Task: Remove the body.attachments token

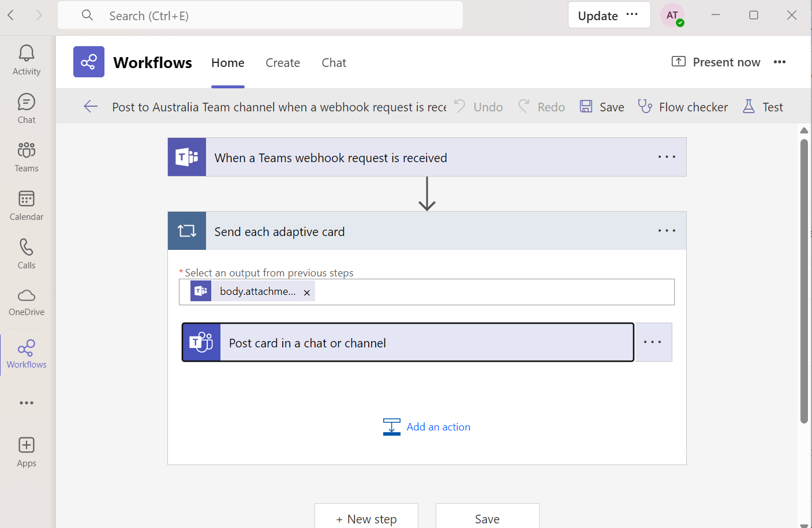Action: point(307,293)
